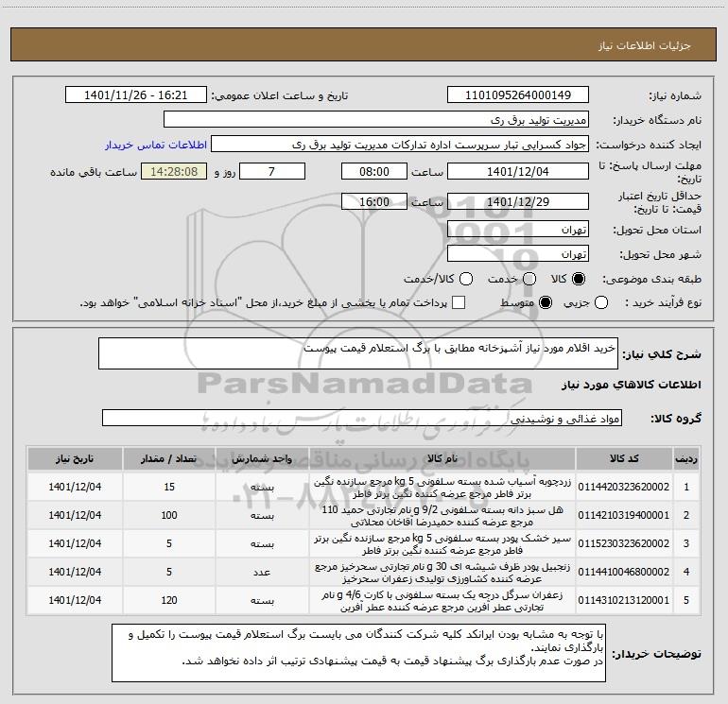Click the label نوع فرآیند خرید
The image size is (728, 704).
click(x=663, y=303)
